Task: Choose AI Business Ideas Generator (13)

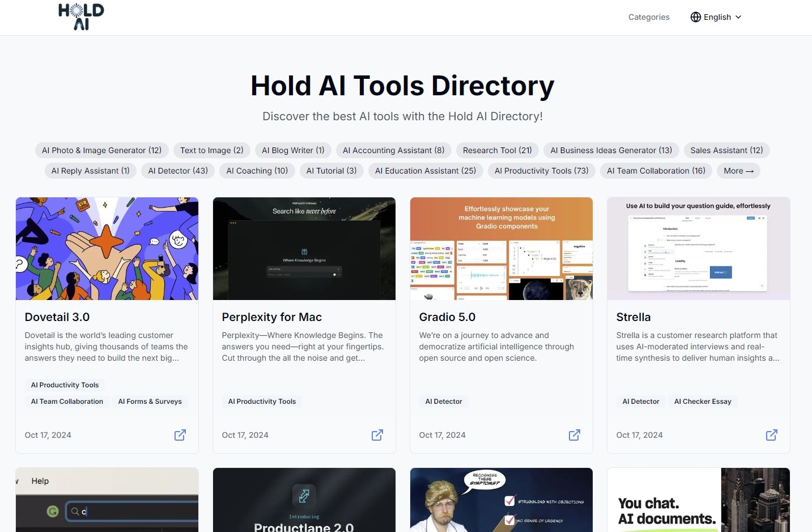Action: pos(611,150)
